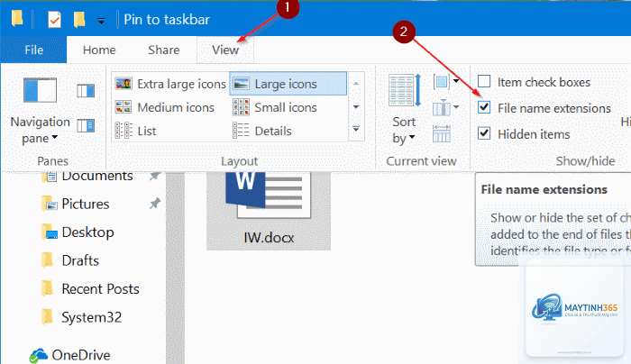Click the Sort by icon
Image resolution: width=631 pixels, height=364 pixels.
pos(405,90)
